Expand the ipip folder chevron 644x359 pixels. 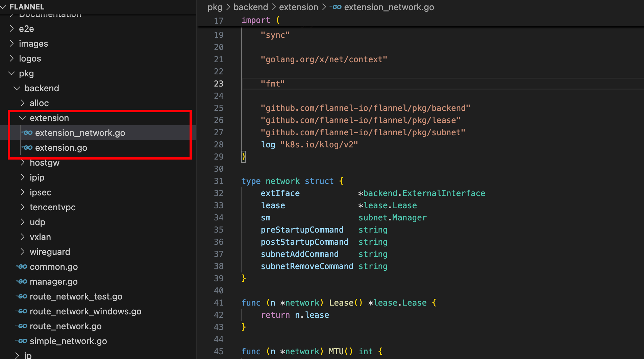tap(23, 177)
